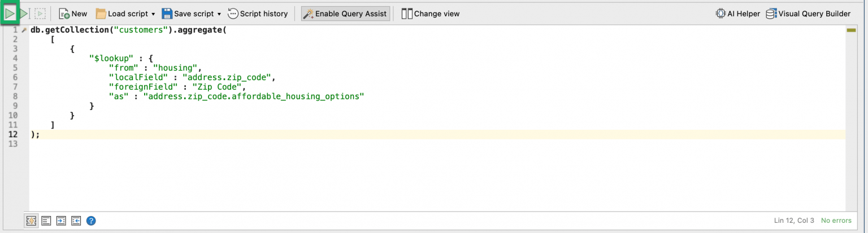
Task: Open the AI Helper
Action: (x=738, y=14)
